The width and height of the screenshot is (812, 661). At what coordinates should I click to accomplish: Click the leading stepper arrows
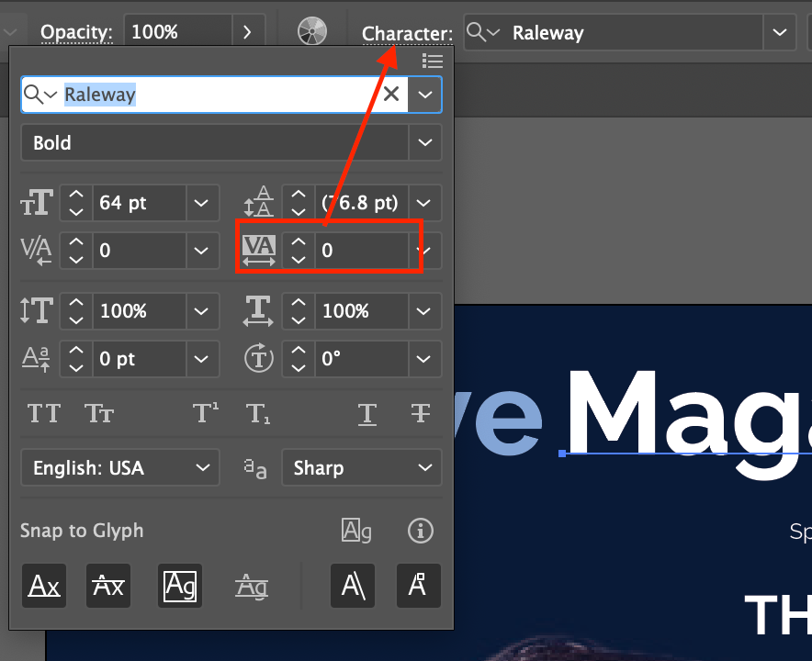299,202
